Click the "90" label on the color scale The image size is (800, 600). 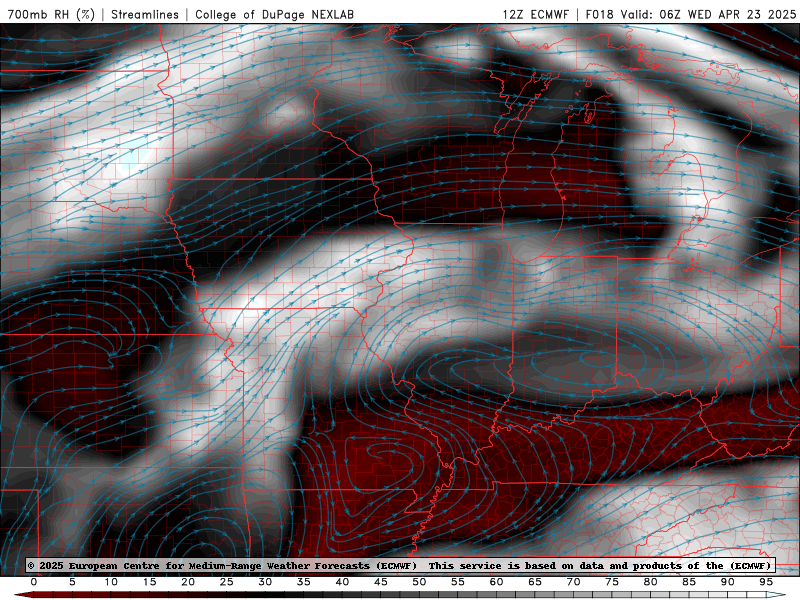coord(728,582)
